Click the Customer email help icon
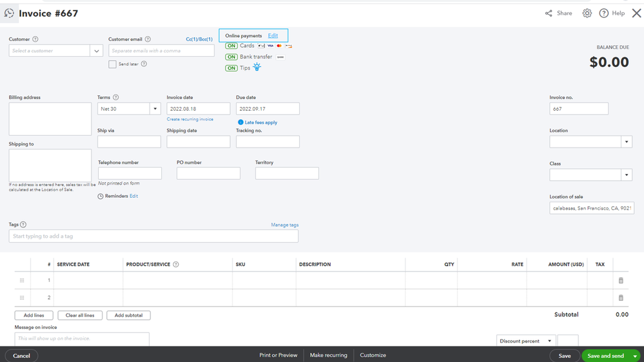The height and width of the screenshot is (362, 644). tap(148, 39)
